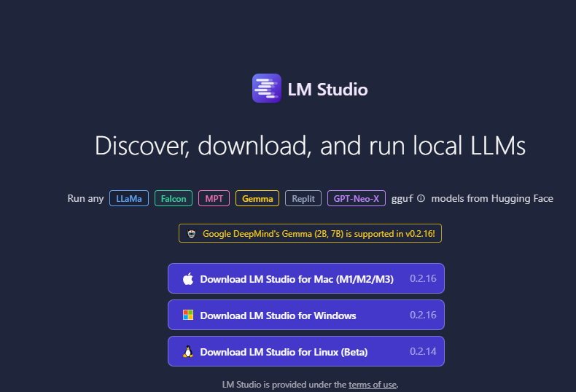
Task: Click the LM Studio title text
Action: 327,90
